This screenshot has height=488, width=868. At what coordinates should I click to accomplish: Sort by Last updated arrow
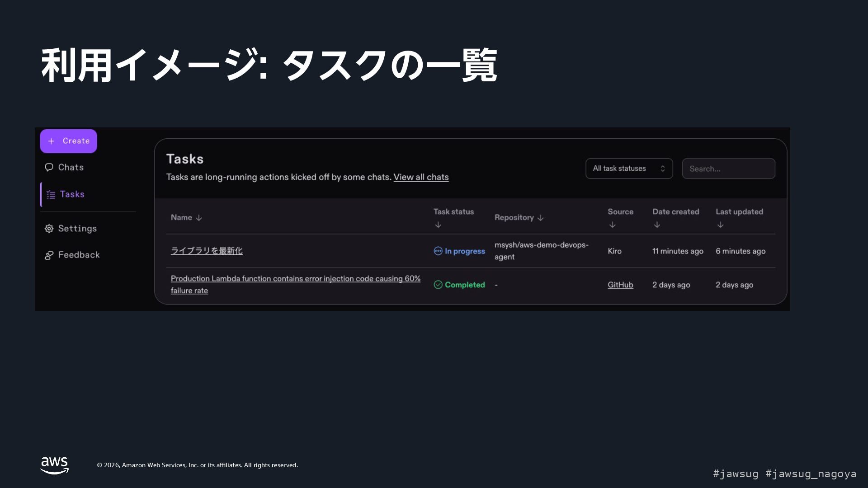(x=720, y=225)
